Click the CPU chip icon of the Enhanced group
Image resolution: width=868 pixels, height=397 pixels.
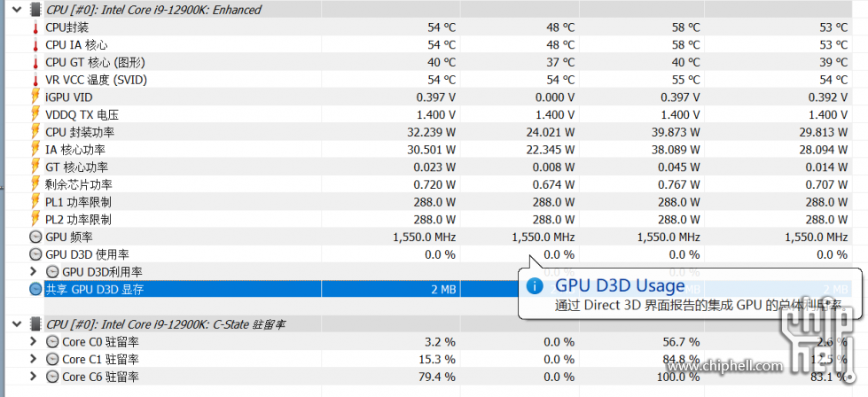[x=35, y=10]
